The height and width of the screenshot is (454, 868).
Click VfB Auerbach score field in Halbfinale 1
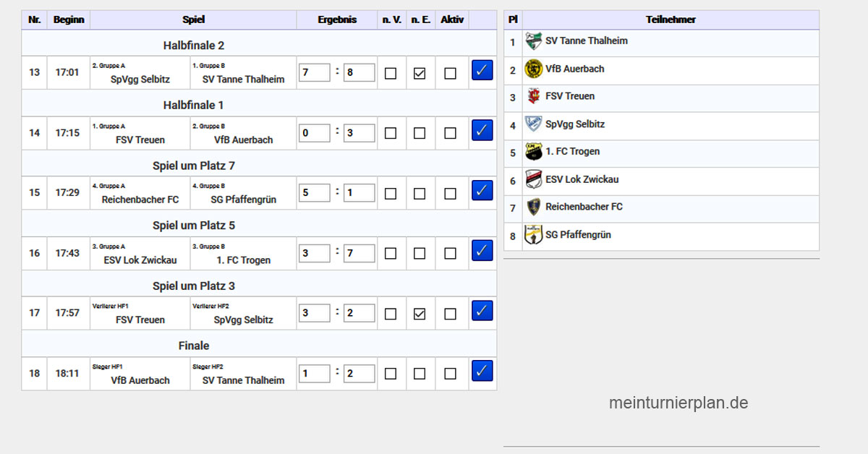[359, 133]
